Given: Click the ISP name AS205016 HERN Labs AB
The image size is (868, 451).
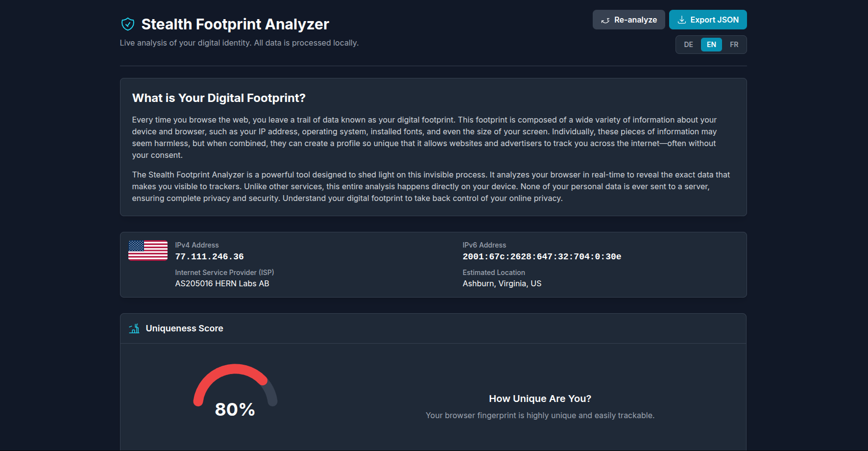Looking at the screenshot, I should 222,283.
